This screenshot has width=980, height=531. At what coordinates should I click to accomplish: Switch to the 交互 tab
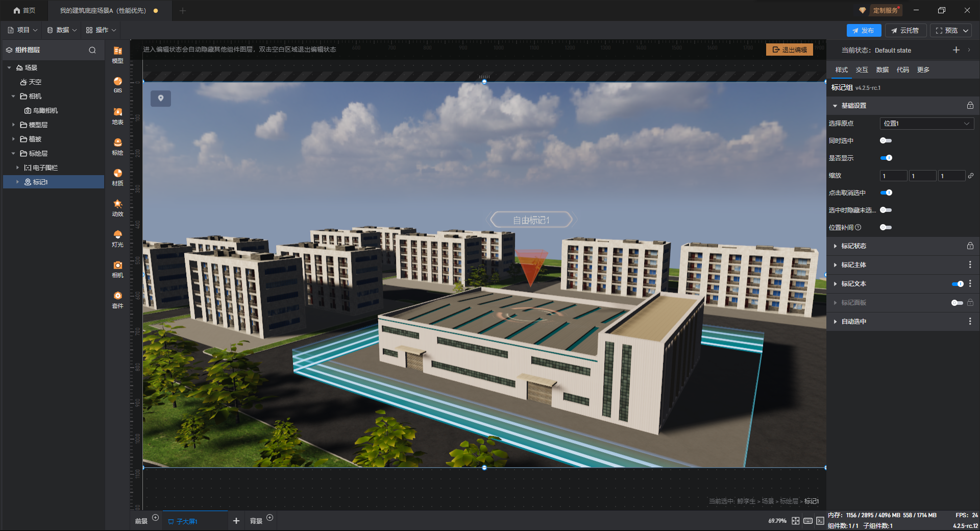(862, 70)
